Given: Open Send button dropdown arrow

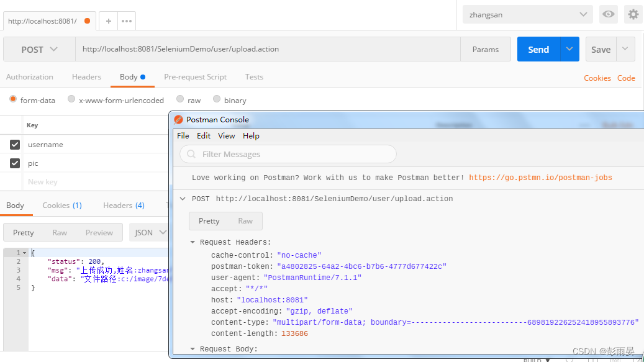Looking at the screenshot, I should tap(569, 49).
